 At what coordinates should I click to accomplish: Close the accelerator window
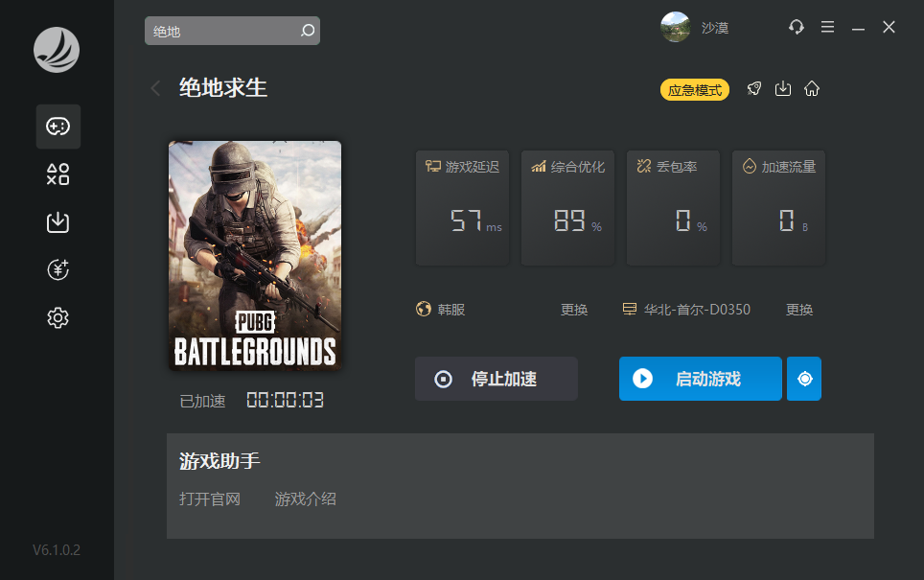(889, 27)
